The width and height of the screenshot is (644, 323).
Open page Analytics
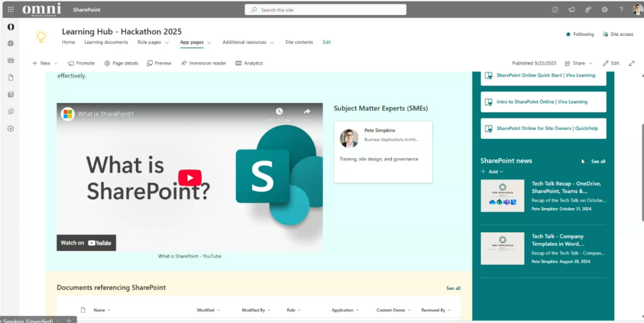(x=249, y=63)
